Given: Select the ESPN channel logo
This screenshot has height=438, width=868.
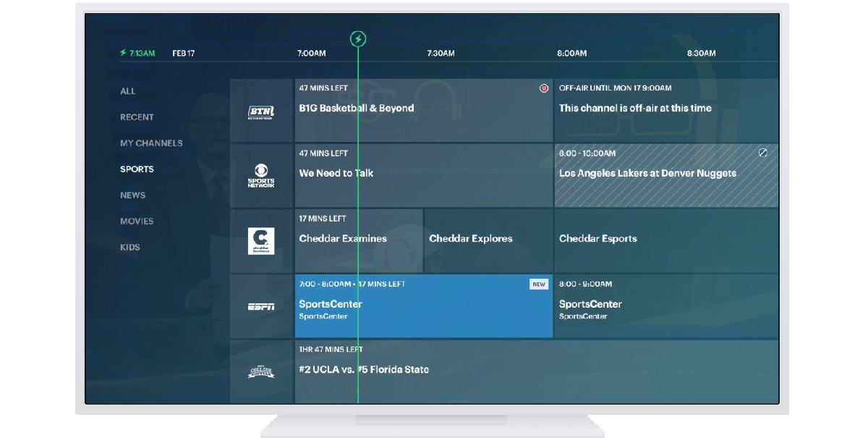Looking at the screenshot, I should pyautogui.click(x=261, y=307).
